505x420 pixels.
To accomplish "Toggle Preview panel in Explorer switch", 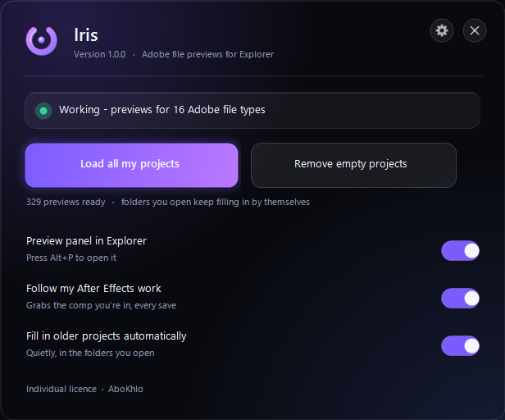I will [x=460, y=250].
